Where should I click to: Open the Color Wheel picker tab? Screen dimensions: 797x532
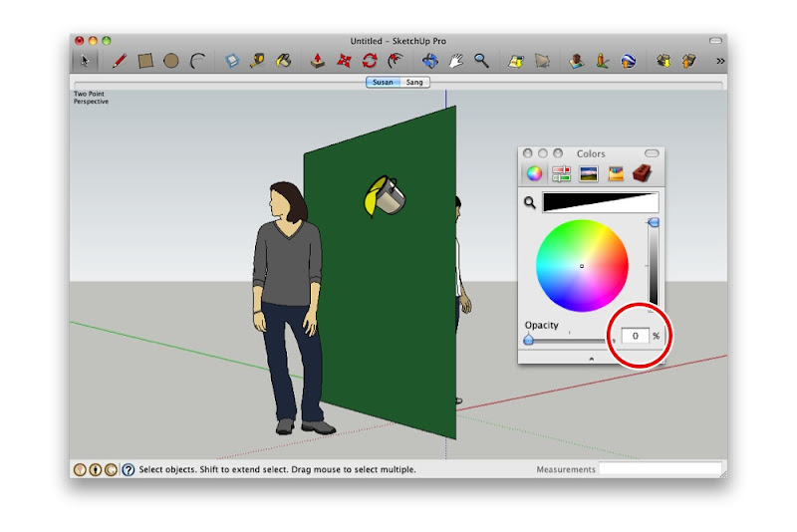[x=534, y=173]
